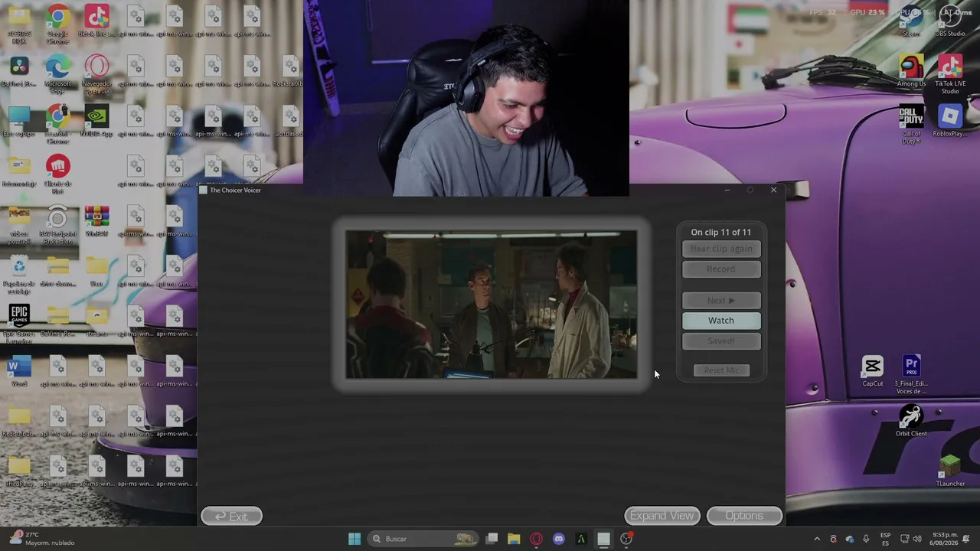Show hidden system tray icons
This screenshot has width=980, height=551.
[817, 539]
